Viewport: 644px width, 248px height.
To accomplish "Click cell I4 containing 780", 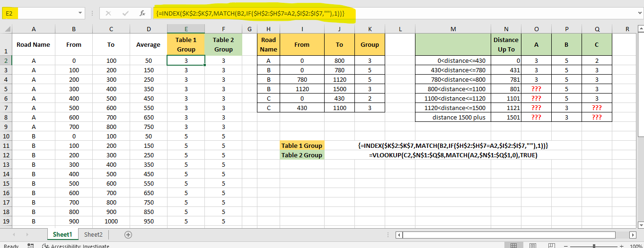I will tap(302, 79).
